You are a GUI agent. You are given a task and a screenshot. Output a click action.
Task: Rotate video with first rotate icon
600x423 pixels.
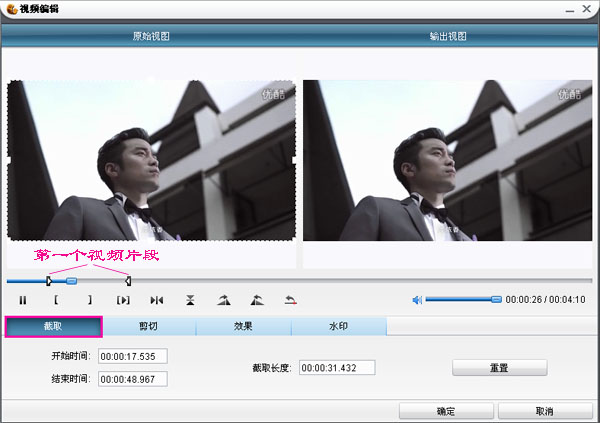pyautogui.click(x=223, y=299)
